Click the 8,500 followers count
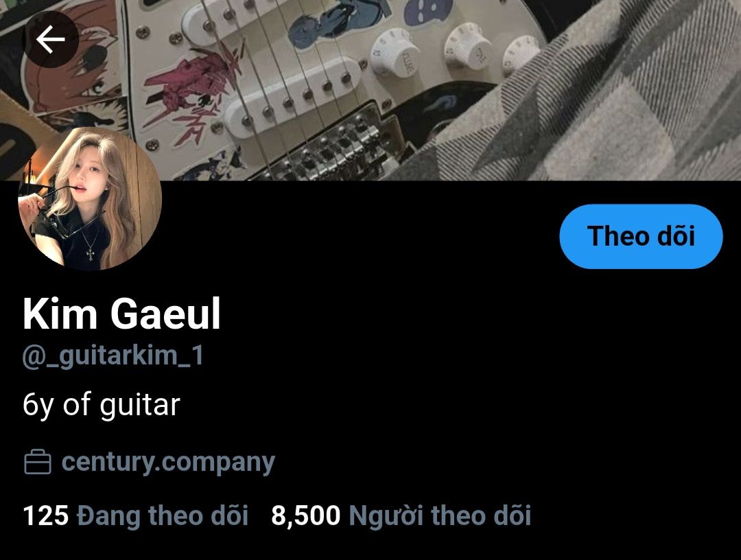Image resolution: width=741 pixels, height=560 pixels. 306,515
